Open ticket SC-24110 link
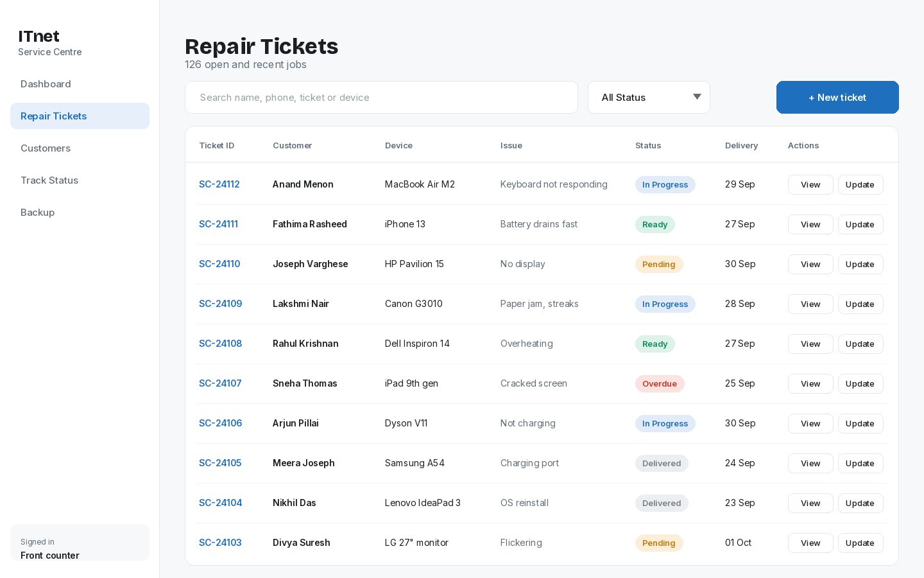 219,264
